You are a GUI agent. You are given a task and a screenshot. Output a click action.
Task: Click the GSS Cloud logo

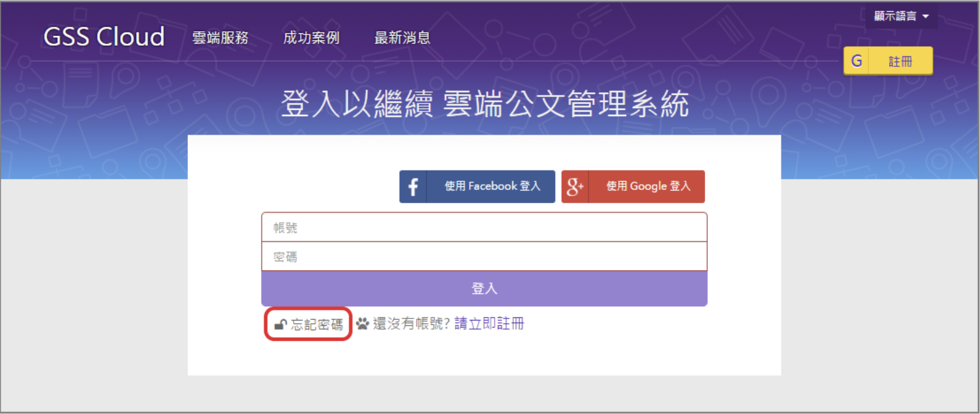click(104, 37)
